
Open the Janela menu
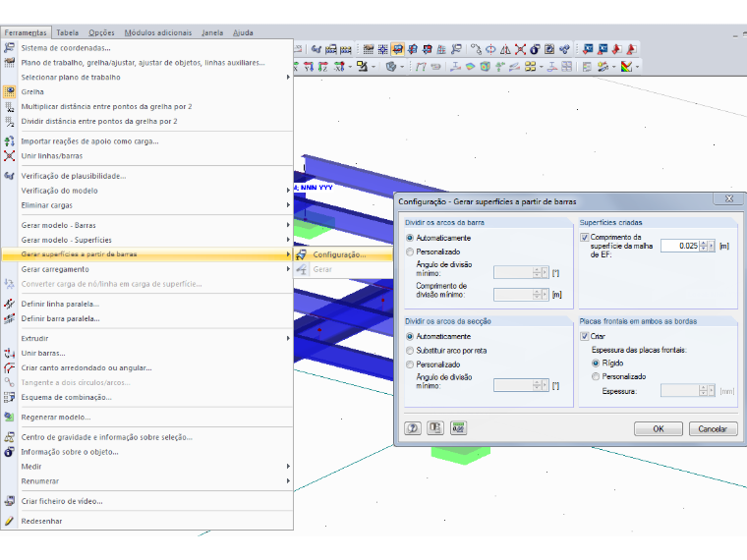pos(212,32)
